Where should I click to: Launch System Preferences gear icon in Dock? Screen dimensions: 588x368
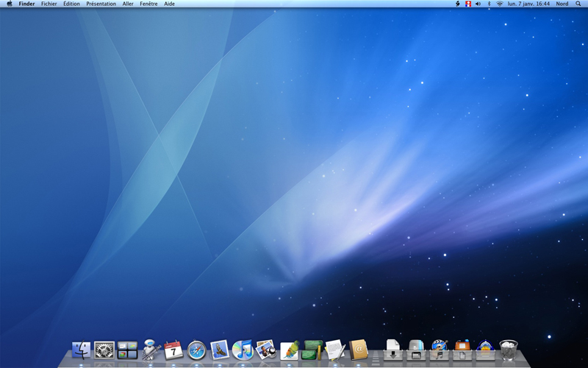104,350
